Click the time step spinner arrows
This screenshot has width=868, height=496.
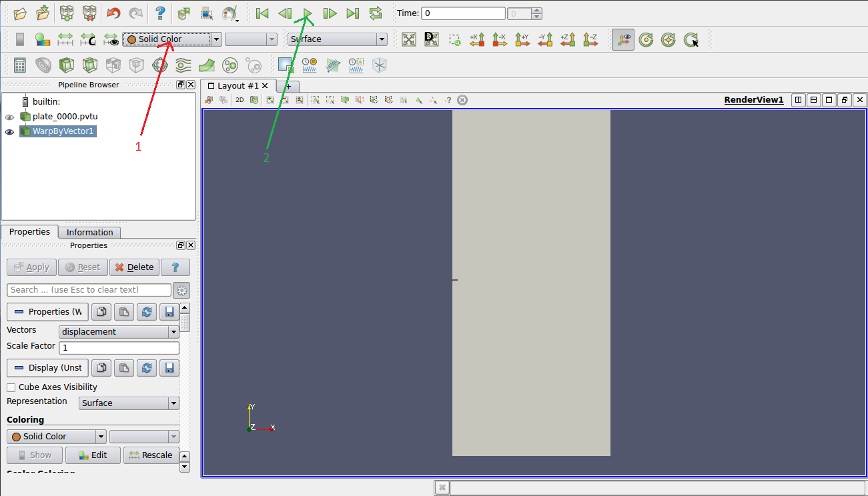(536, 13)
